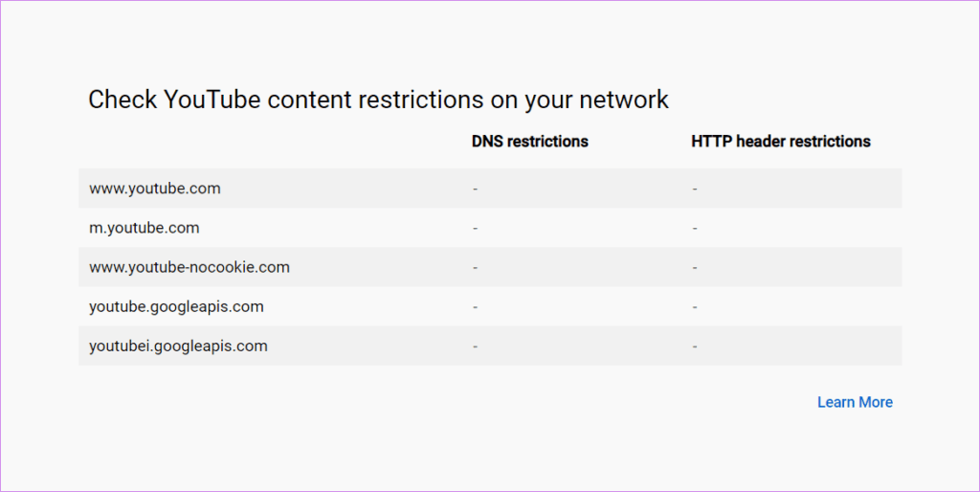980x492 pixels.
Task: Click HTTP header value for www.youtube.com
Action: point(695,189)
